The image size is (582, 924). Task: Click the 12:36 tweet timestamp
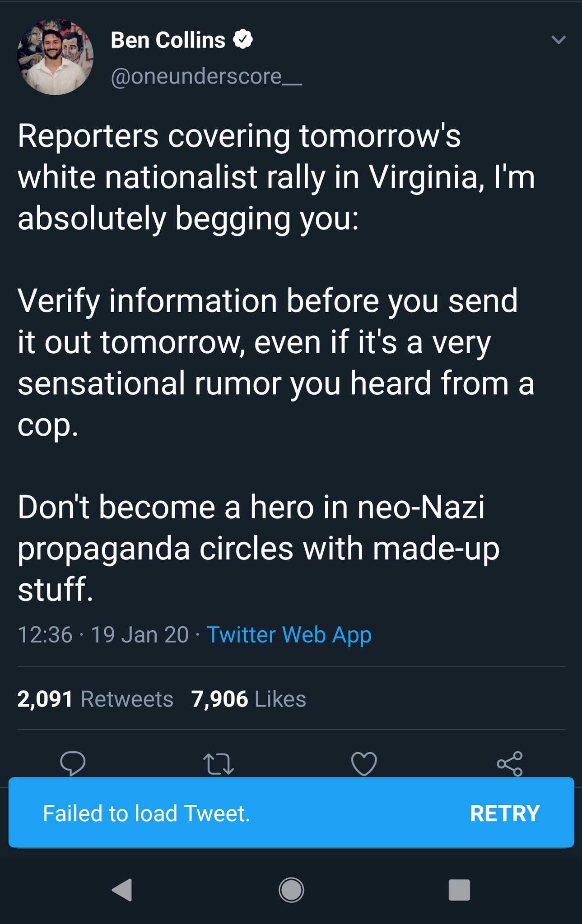[x=45, y=635]
